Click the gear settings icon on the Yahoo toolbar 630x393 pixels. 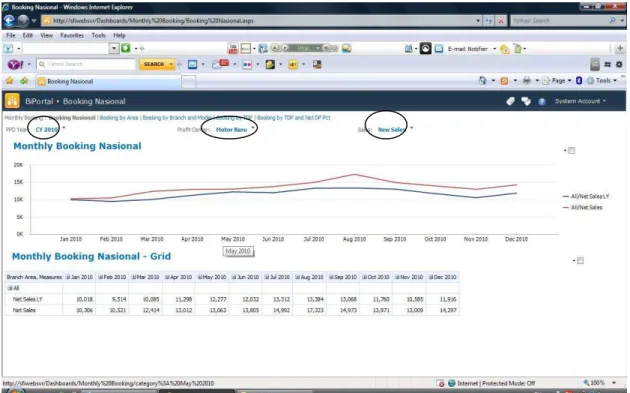[619, 64]
